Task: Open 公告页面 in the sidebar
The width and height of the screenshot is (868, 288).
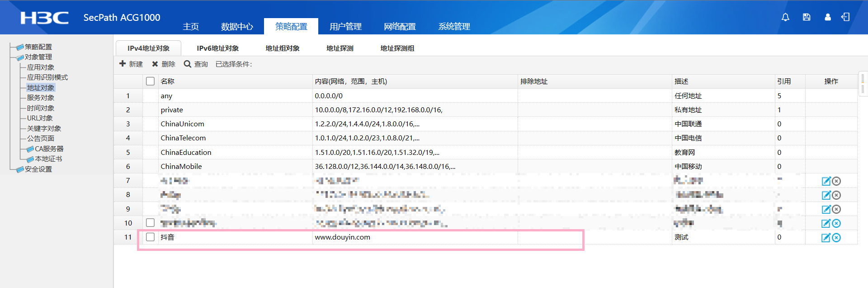Action: [41, 139]
